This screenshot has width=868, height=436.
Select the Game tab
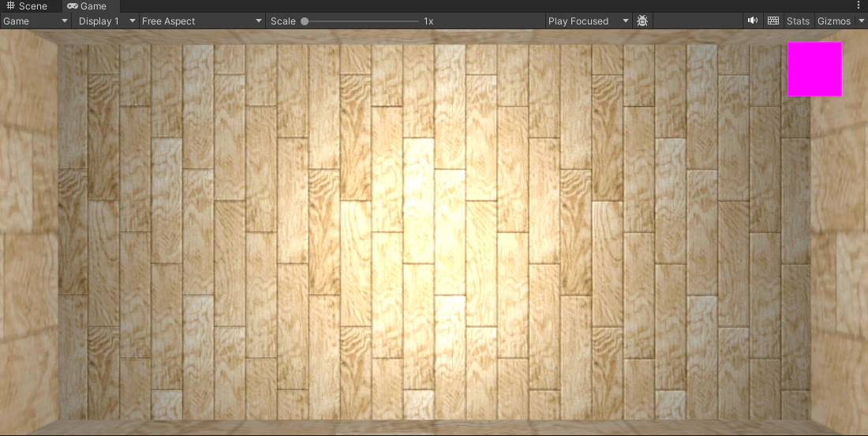pos(86,6)
